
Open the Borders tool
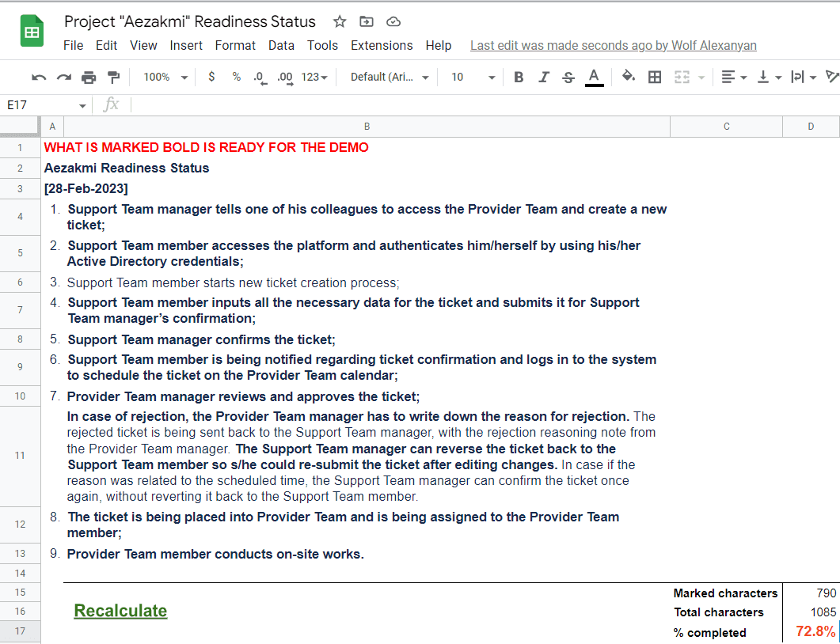tap(654, 77)
